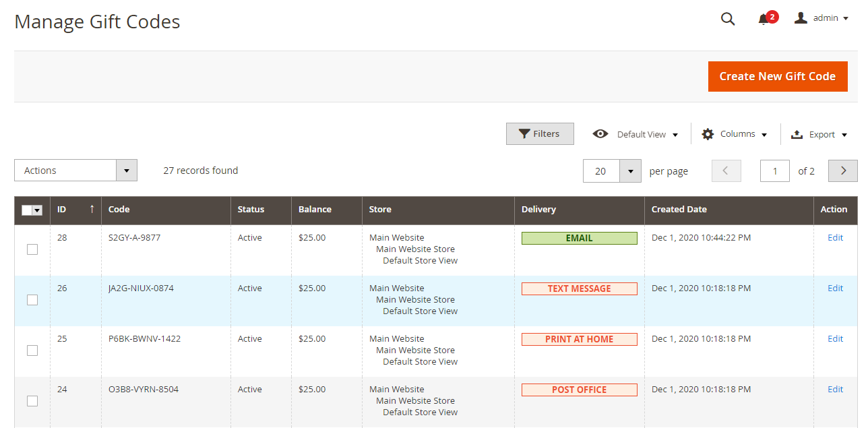Select checkbox for gift code JA2G-NIUX-0874
The width and height of the screenshot is (868, 428).
point(32,300)
